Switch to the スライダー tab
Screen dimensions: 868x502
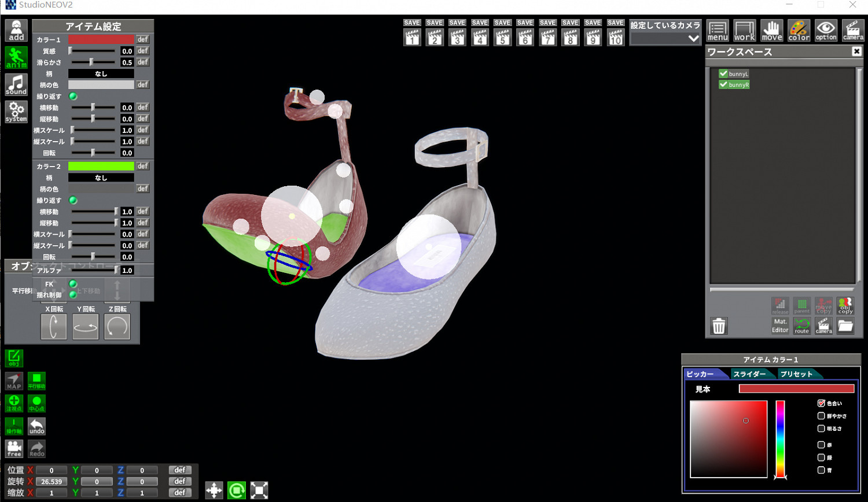pos(749,374)
